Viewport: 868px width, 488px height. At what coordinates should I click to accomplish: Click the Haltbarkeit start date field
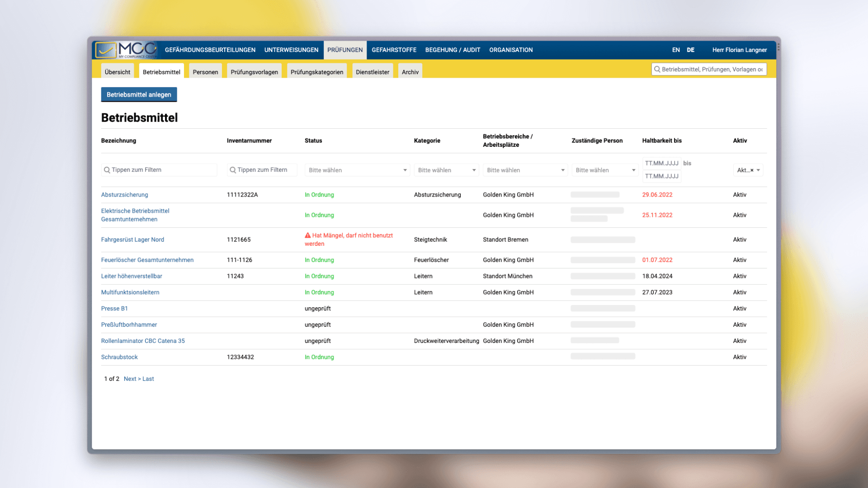661,163
